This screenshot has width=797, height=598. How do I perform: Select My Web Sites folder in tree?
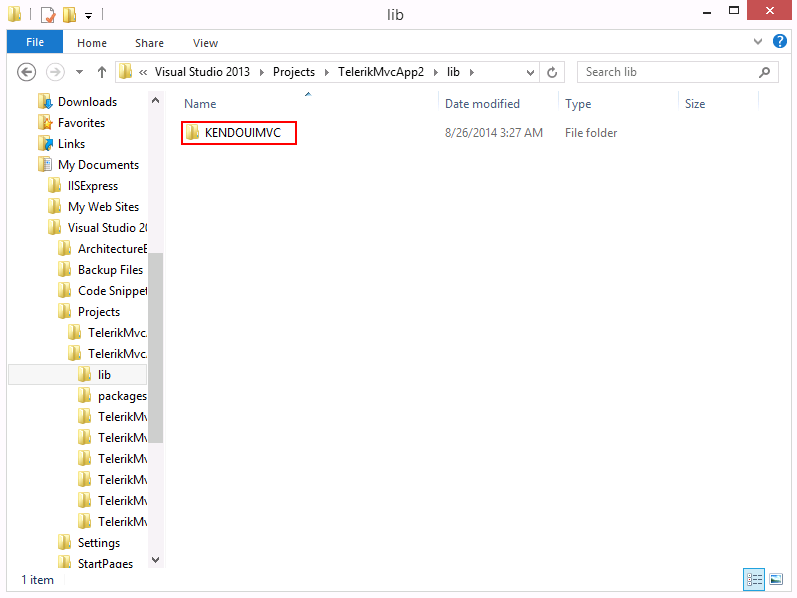coord(103,206)
